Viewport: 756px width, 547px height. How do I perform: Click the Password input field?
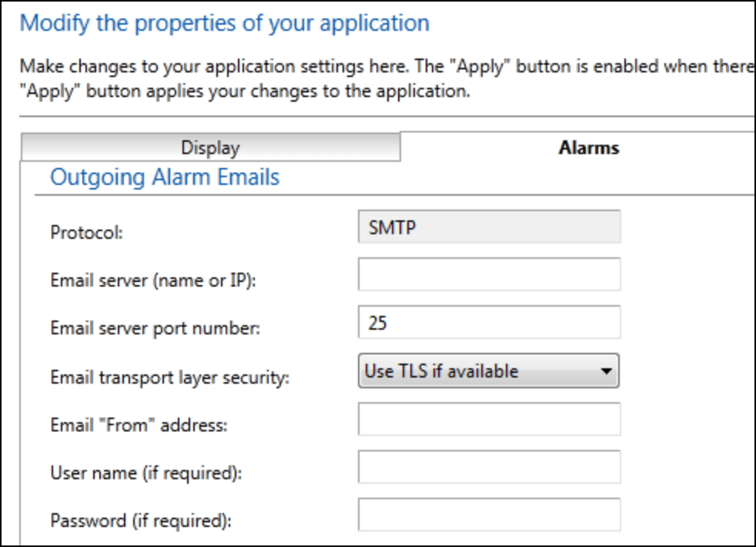click(x=489, y=515)
